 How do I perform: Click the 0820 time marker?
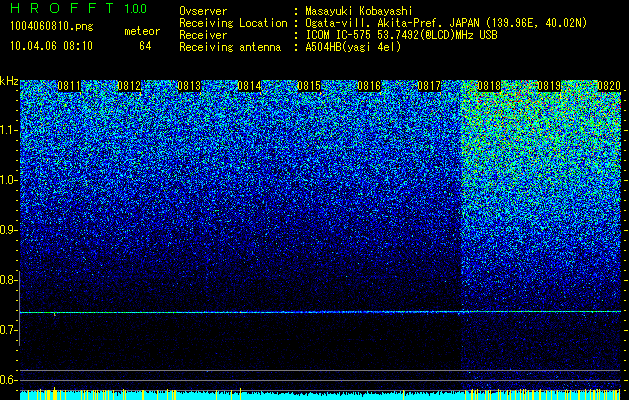[609, 86]
